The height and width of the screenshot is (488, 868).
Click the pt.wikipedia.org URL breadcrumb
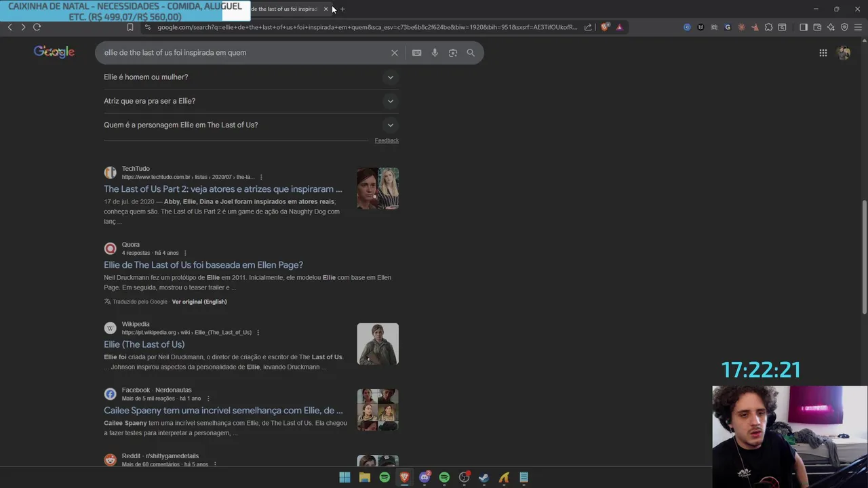[186, 333]
